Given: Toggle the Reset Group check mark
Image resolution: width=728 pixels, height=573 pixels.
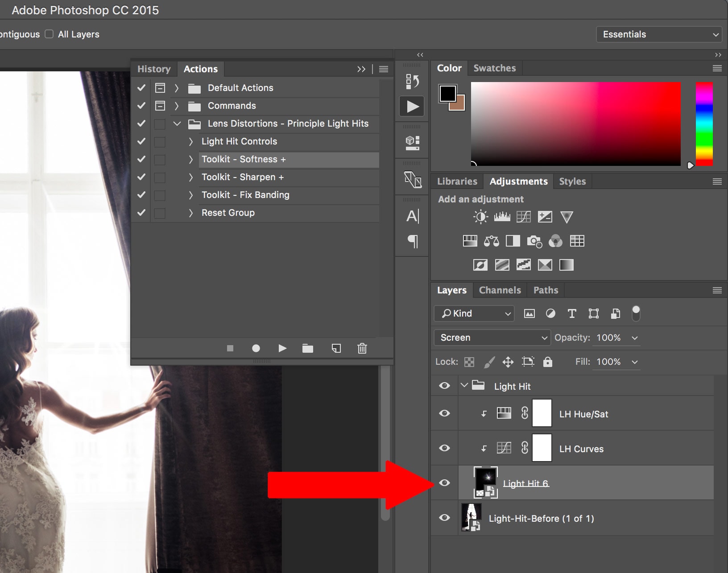Looking at the screenshot, I should (141, 213).
